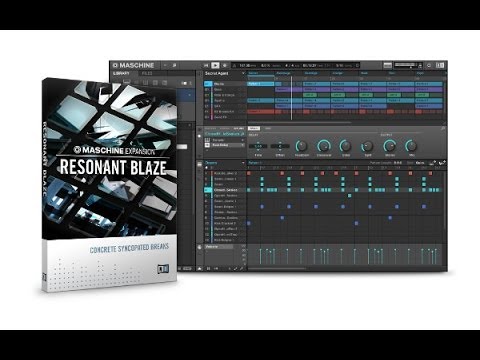Viewport: 480px width, 360px height.
Task: Click the purple pattern in second group row
Action: pyautogui.click(x=288, y=89)
